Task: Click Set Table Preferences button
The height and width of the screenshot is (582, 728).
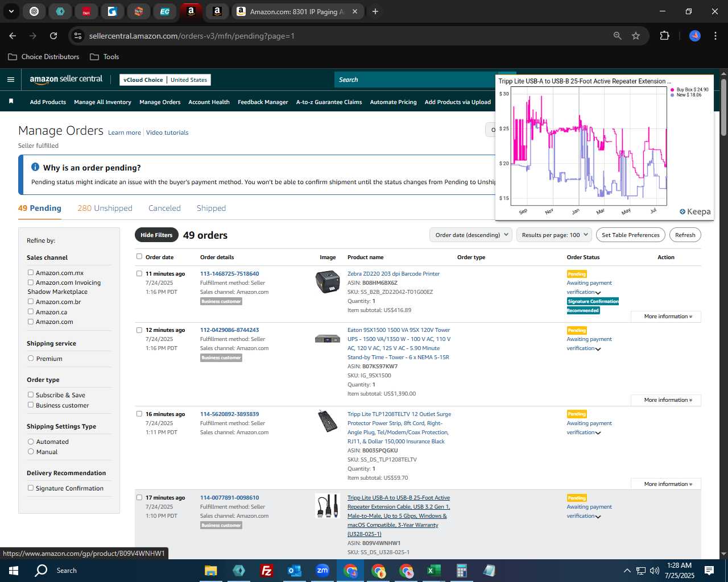Action: tap(631, 235)
